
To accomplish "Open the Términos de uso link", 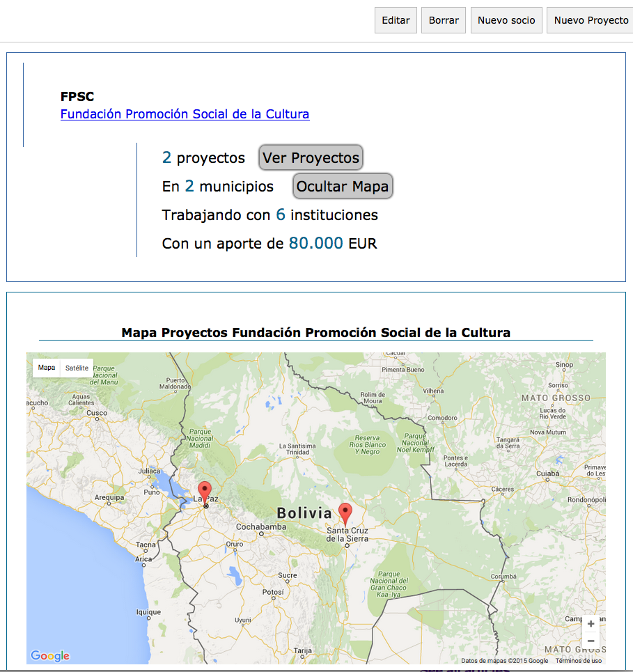I will (x=578, y=660).
